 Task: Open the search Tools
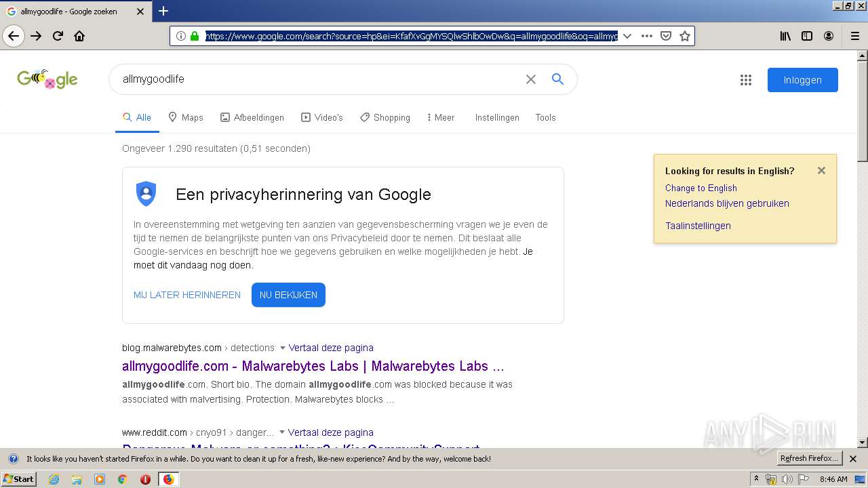(545, 117)
